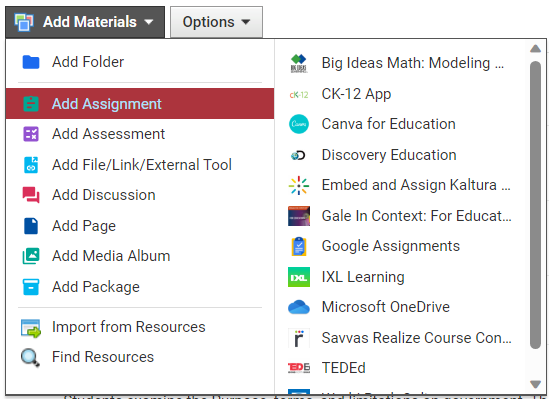Click the blue Add Folder icon
Image resolution: width=549 pixels, height=399 pixels.
[x=31, y=62]
